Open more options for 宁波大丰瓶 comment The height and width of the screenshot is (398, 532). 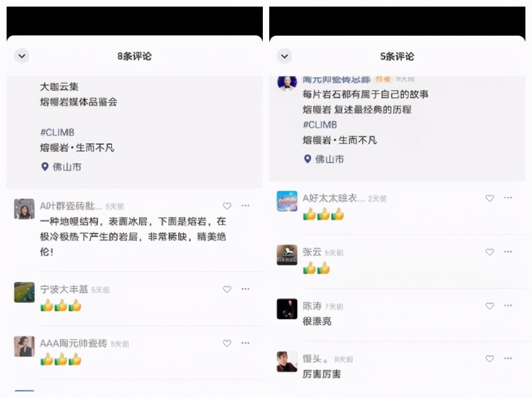245,289
